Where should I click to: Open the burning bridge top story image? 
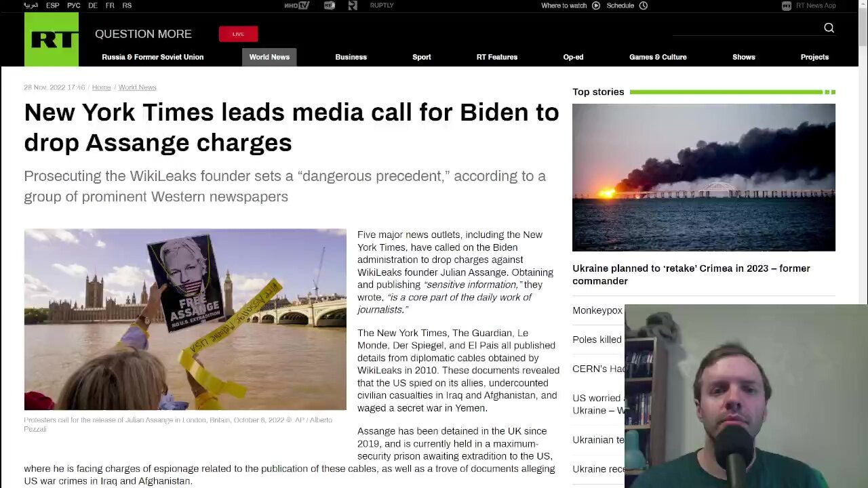(704, 178)
